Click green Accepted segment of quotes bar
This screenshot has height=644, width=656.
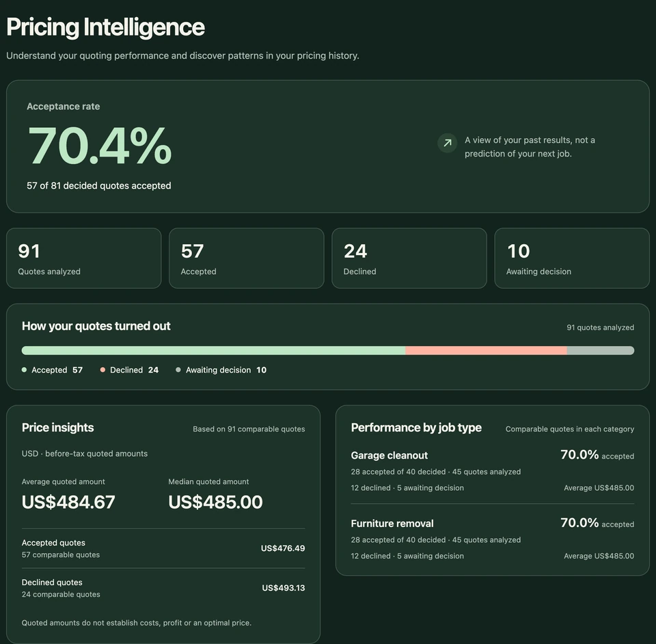pos(213,350)
